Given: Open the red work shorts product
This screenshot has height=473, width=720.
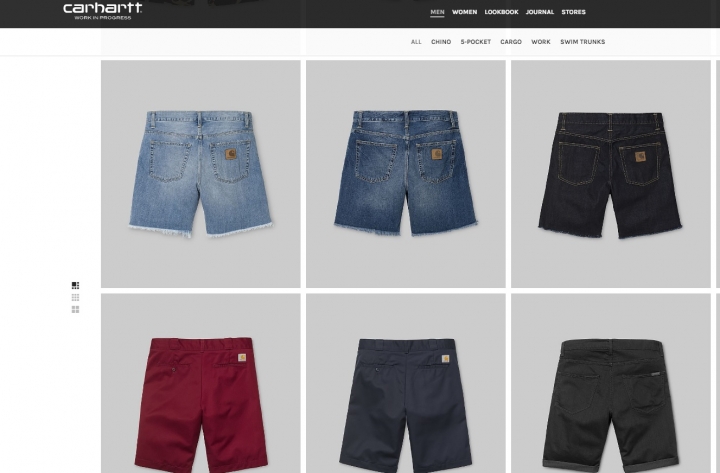Looking at the screenshot, I should pyautogui.click(x=201, y=383).
